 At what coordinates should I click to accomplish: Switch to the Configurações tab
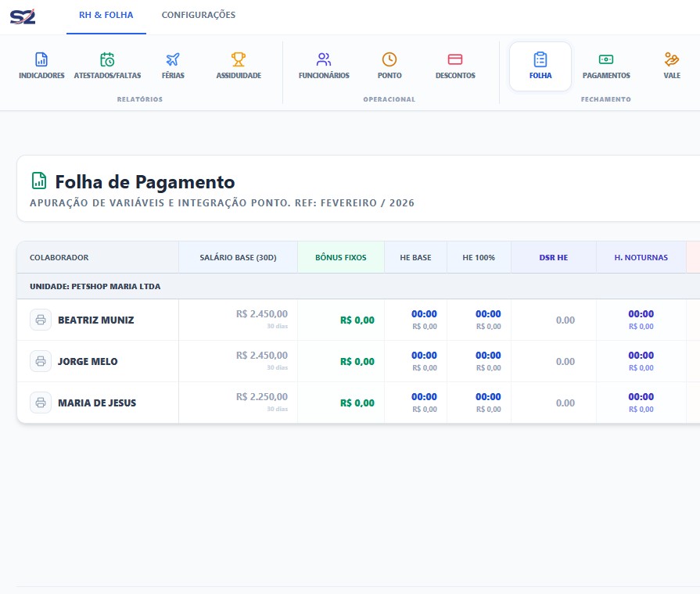(198, 15)
